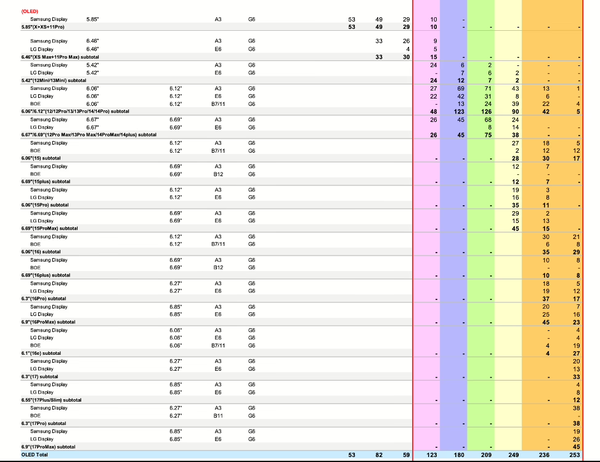Select the B11 fab cell for BOE
Image resolution: width=600 pixels, height=462 pixels.
[x=218, y=416]
